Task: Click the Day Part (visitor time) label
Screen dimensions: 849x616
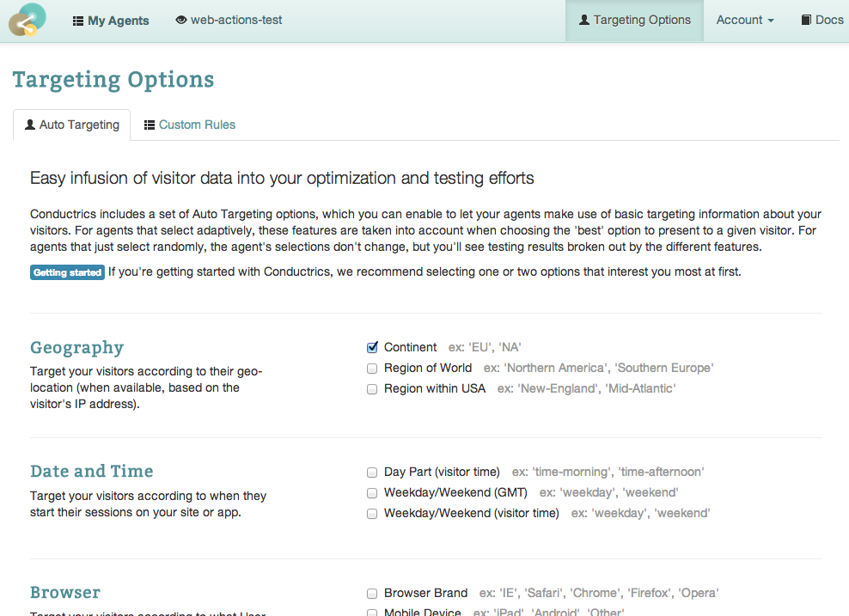Action: pos(442,472)
